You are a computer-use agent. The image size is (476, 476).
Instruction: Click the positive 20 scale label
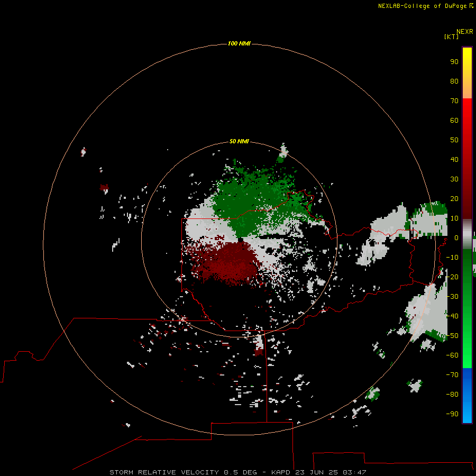pos(454,198)
